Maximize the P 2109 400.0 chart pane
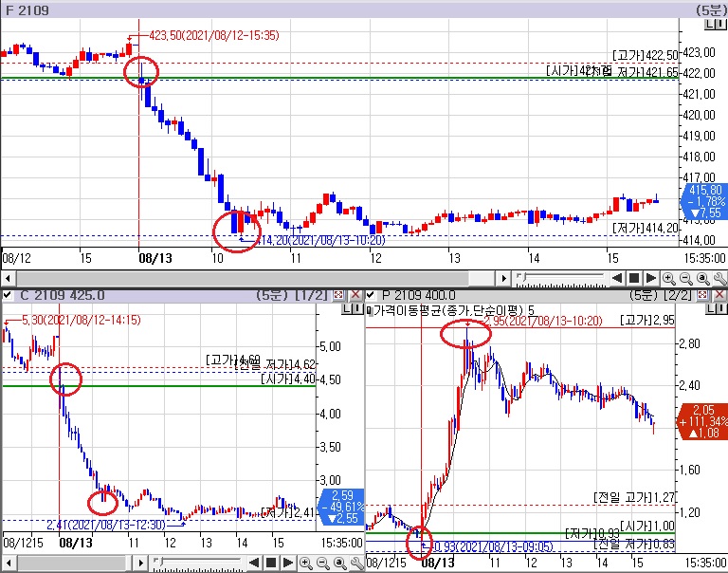The height and width of the screenshot is (573, 728). click(702, 295)
